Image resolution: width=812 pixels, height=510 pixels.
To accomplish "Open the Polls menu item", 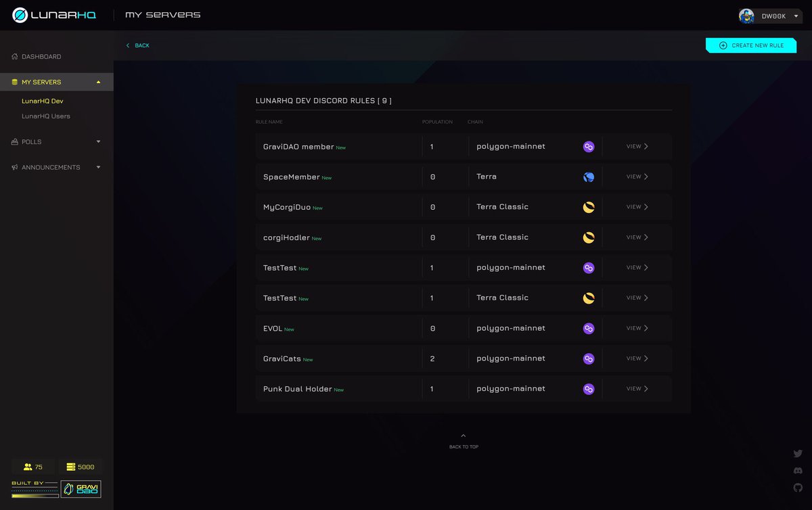I will [x=31, y=142].
